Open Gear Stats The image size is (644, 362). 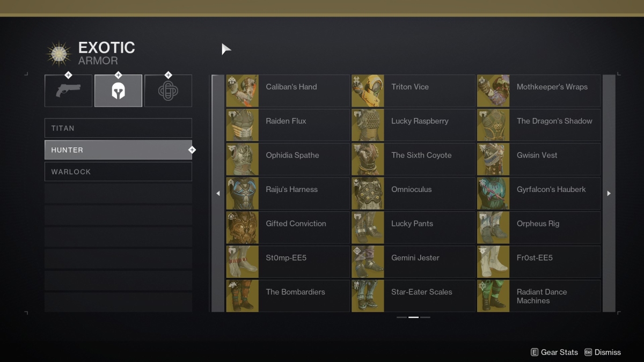[x=553, y=352]
